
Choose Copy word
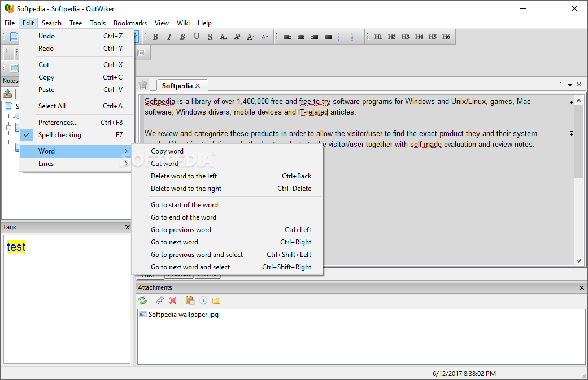227,151
